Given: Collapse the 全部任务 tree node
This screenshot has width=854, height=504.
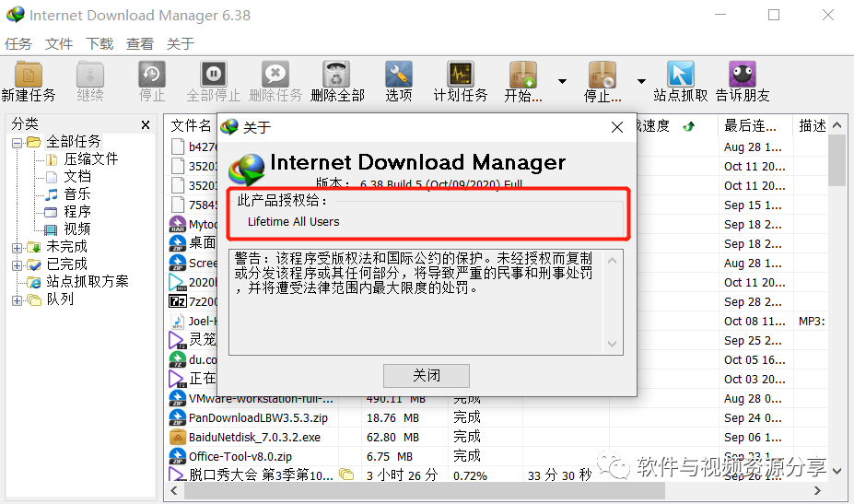Looking at the screenshot, I should [x=17, y=142].
